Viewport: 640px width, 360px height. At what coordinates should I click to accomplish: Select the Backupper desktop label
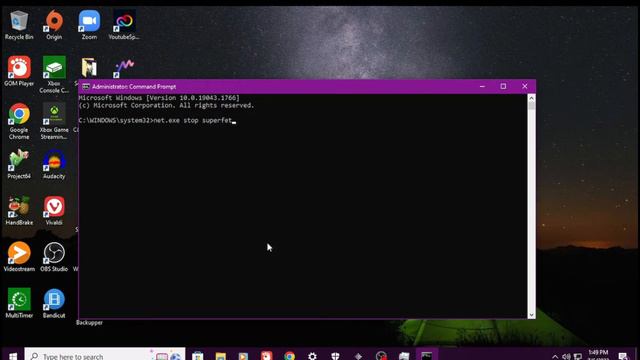click(x=89, y=322)
